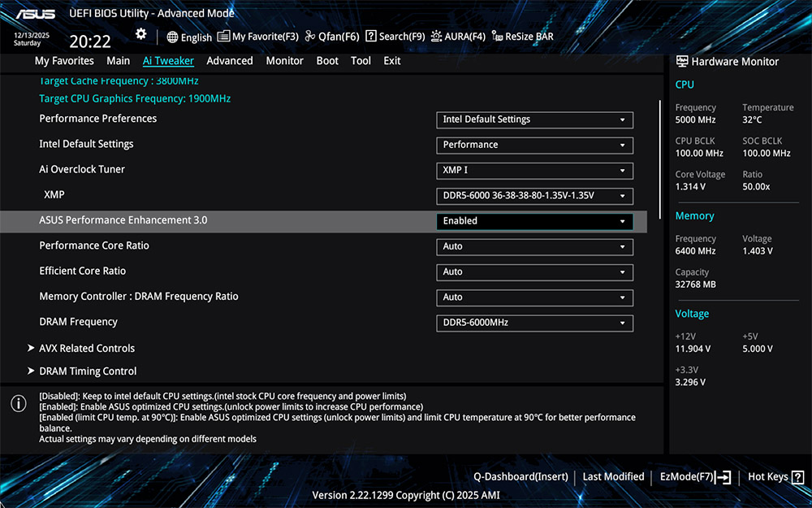Open ASUS Performance Enhancement 3.0 dropdown
This screenshot has height=508, width=812.
coord(534,221)
